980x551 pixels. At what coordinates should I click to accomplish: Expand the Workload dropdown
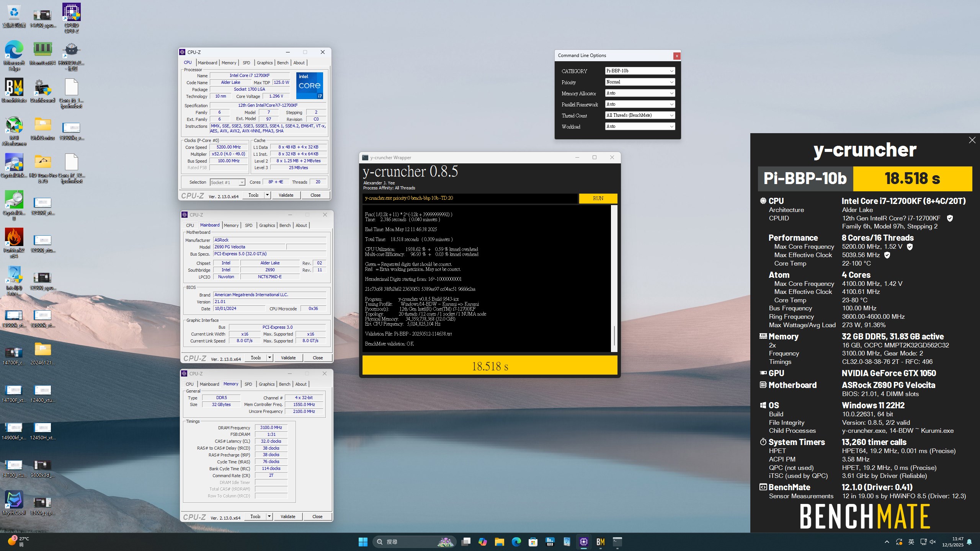click(640, 126)
